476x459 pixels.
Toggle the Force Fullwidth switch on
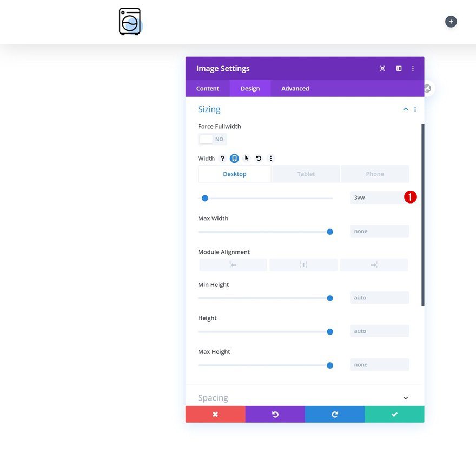point(212,139)
